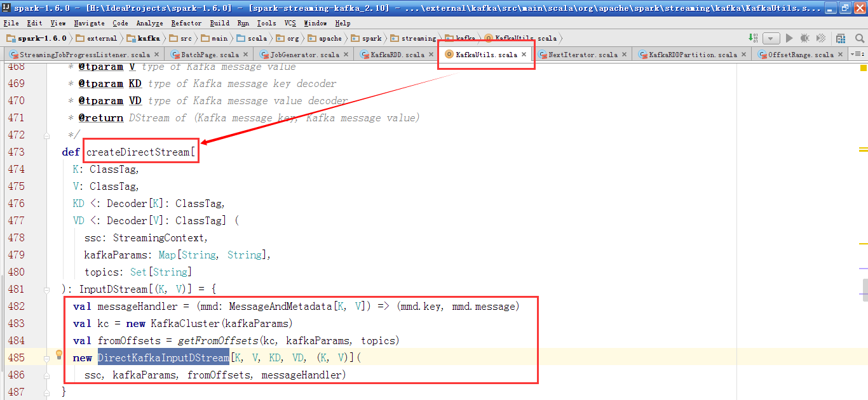Viewport: 868px width, 400px height.
Task: Click the Search Everywhere magnifier icon
Action: pyautogui.click(x=858, y=38)
